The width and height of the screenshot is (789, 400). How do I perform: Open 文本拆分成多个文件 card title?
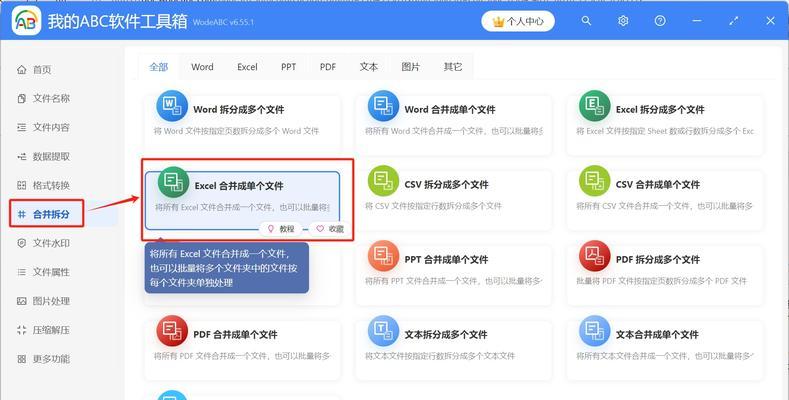[x=446, y=335]
